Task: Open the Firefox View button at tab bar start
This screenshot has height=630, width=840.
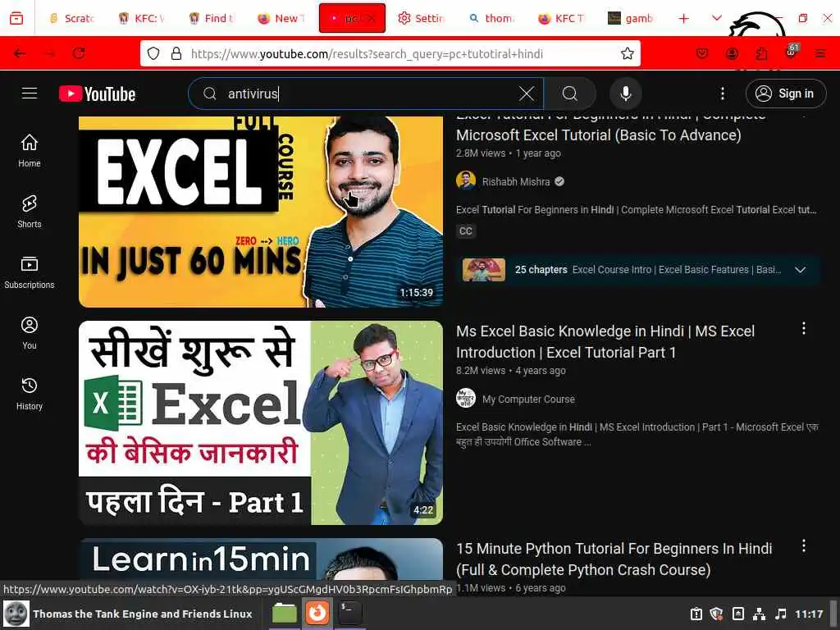Action: pyautogui.click(x=16, y=18)
